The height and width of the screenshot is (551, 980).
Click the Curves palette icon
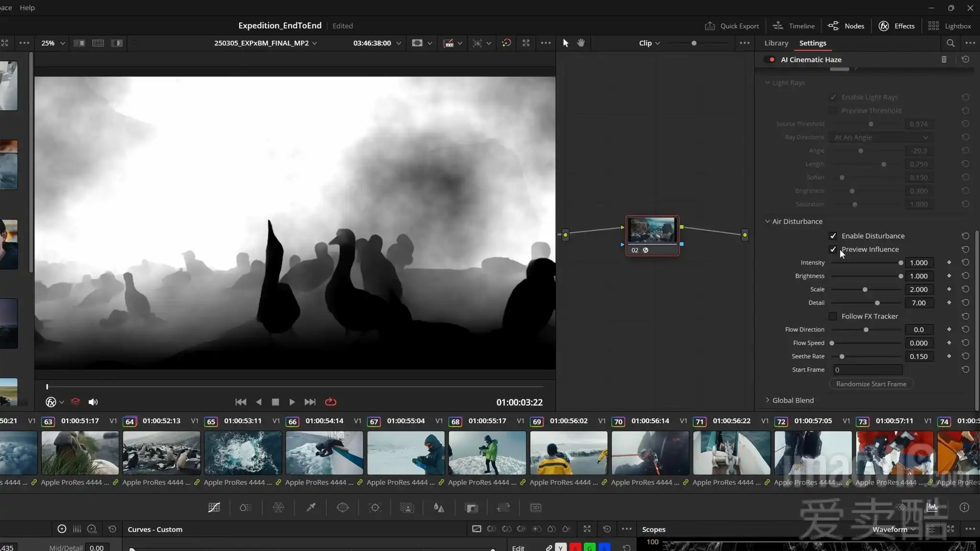click(214, 507)
